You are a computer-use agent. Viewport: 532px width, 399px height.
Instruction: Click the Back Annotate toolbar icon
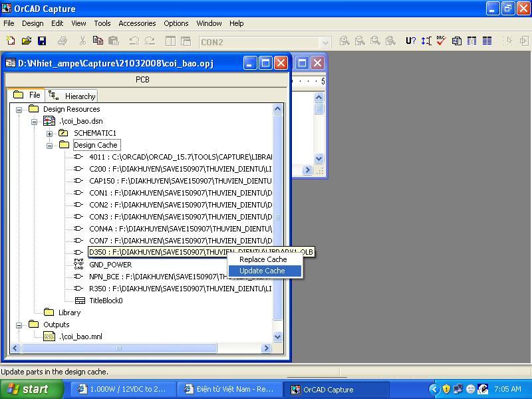[x=426, y=41]
